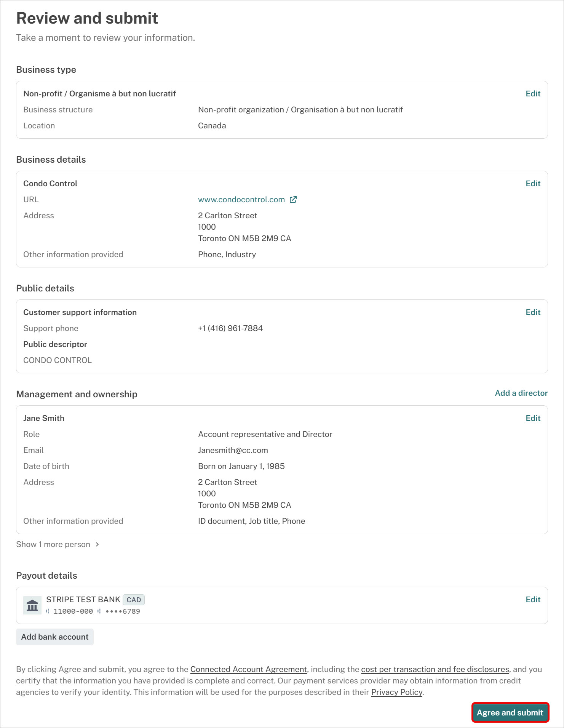Edit the STRIPE TEST BANK payout account
The height and width of the screenshot is (728, 564).
point(533,600)
